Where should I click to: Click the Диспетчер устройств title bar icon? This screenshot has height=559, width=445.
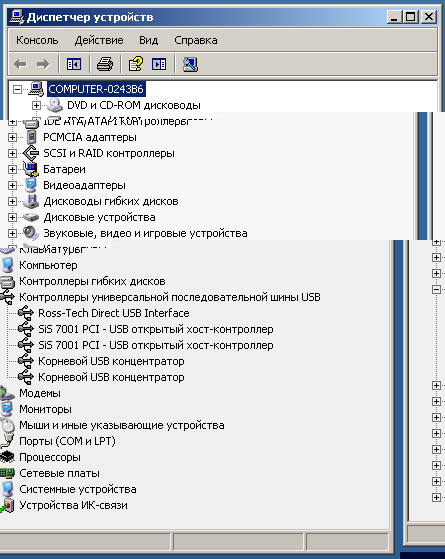[x=17, y=17]
